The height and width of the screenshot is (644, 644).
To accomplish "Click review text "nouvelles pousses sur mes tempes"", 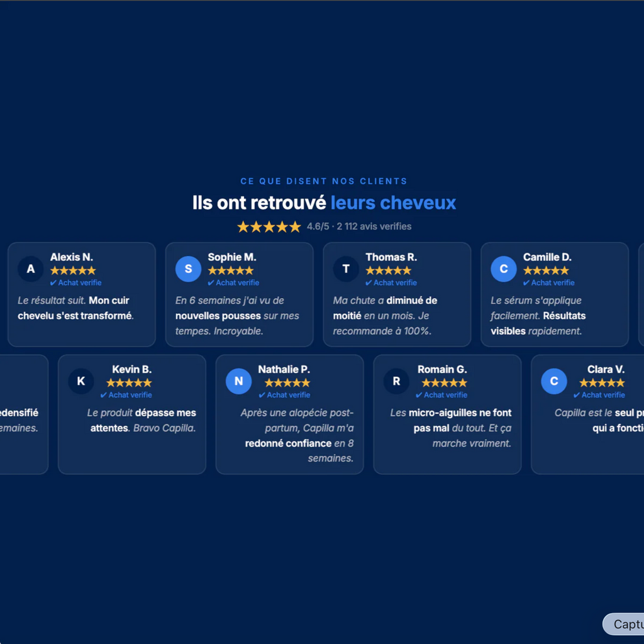I will click(237, 323).
